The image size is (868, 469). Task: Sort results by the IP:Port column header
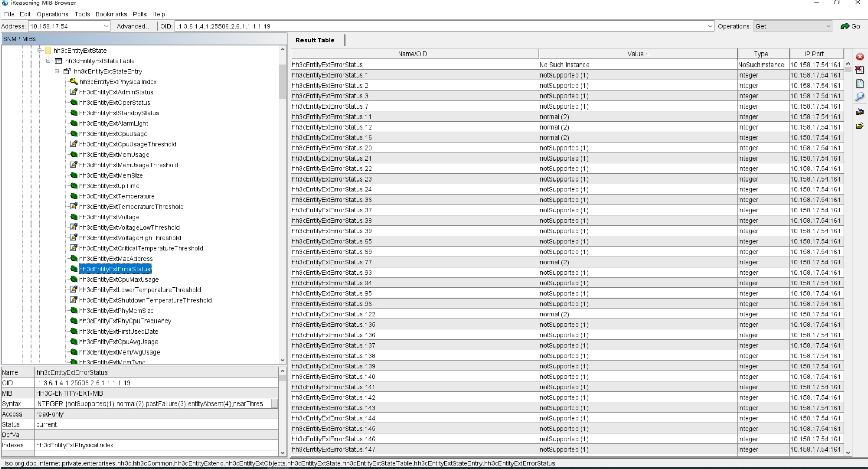[817, 54]
